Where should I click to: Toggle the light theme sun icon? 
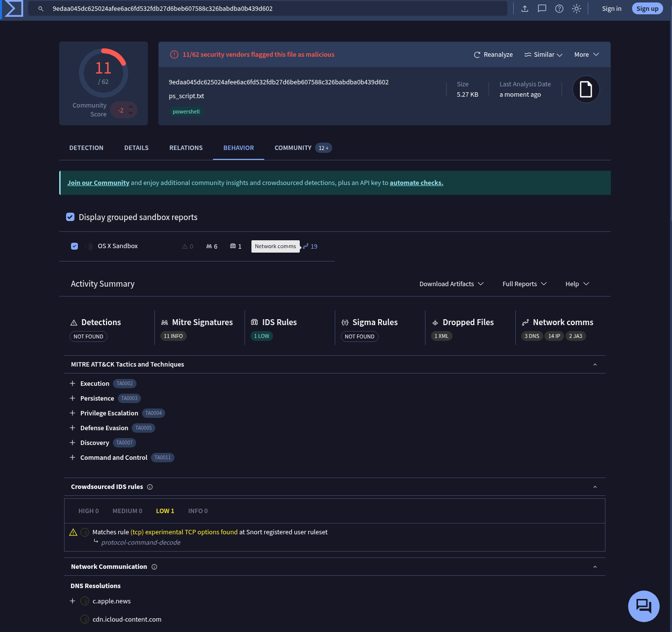pos(576,8)
